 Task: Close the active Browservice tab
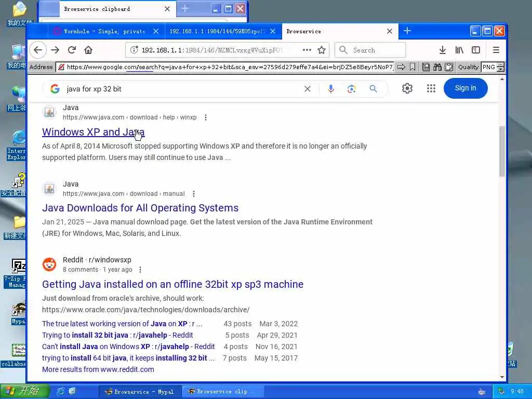pyautogui.click(x=390, y=31)
